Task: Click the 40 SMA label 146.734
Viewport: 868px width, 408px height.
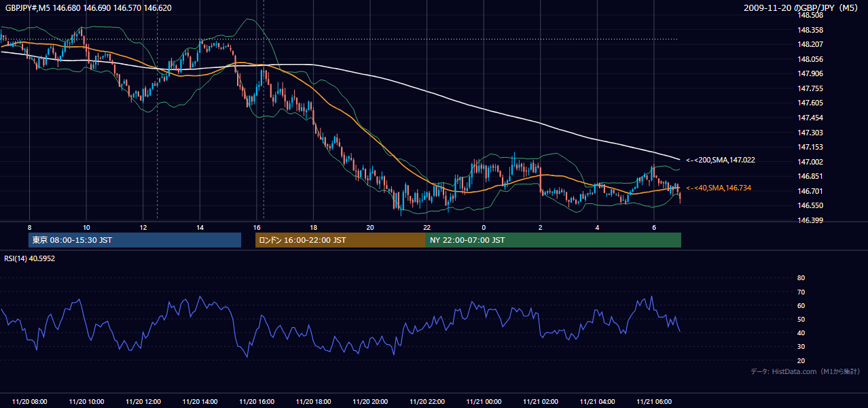Action: [x=719, y=188]
